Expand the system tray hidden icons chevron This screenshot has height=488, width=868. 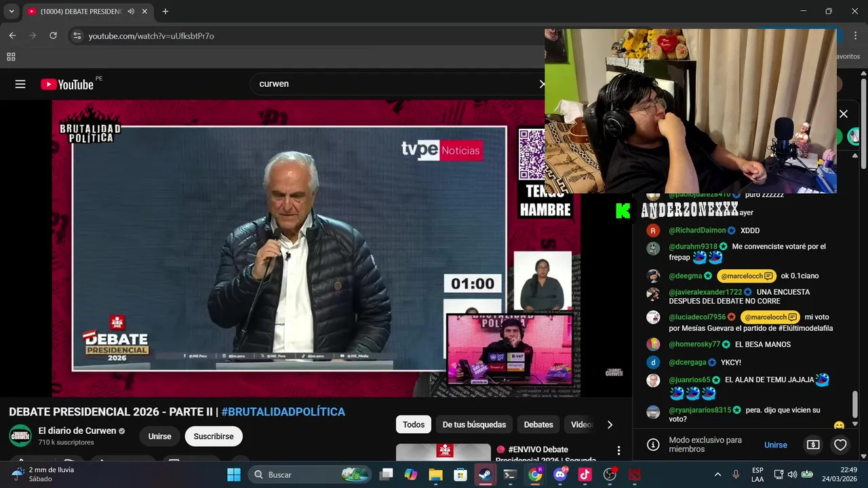pyautogui.click(x=717, y=474)
